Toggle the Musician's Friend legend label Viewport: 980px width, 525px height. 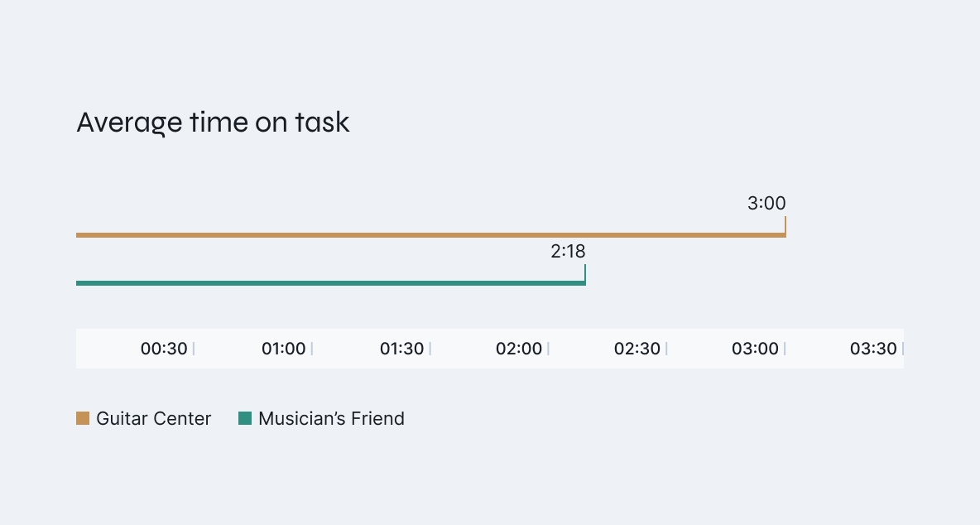(x=331, y=418)
